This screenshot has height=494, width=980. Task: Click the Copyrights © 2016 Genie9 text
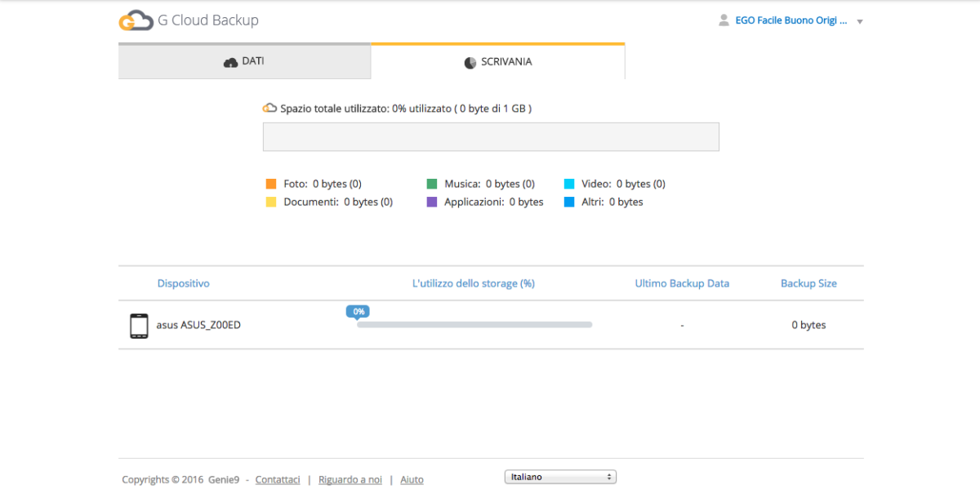pyautogui.click(x=182, y=479)
